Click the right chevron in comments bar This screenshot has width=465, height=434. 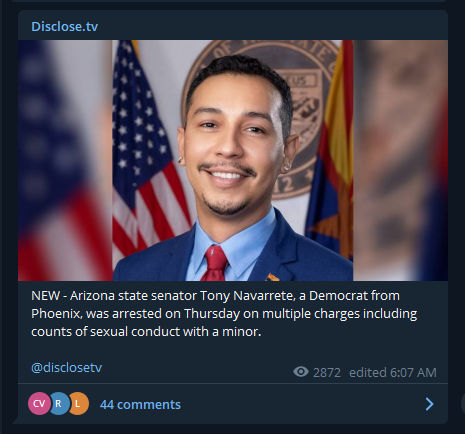tap(429, 404)
